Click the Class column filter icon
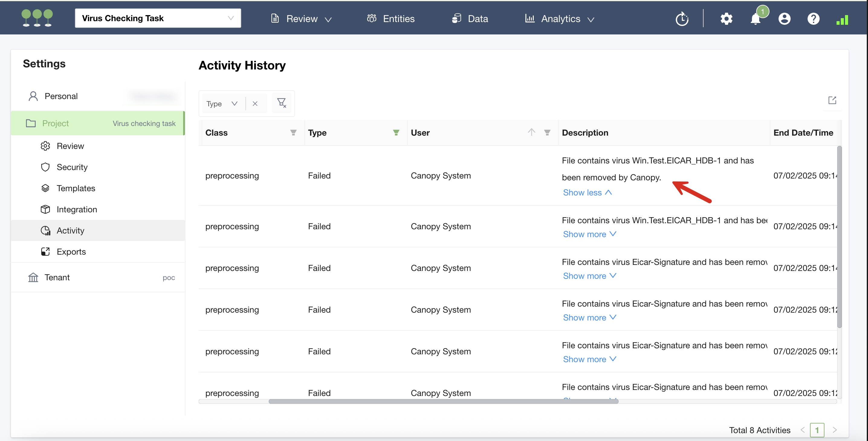The height and width of the screenshot is (441, 868). click(293, 133)
